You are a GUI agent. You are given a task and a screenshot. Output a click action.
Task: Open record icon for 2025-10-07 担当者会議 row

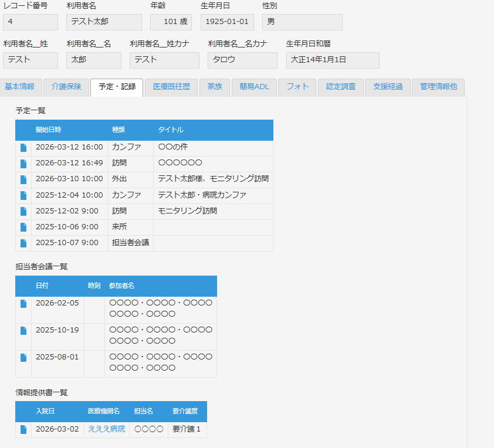(x=23, y=243)
